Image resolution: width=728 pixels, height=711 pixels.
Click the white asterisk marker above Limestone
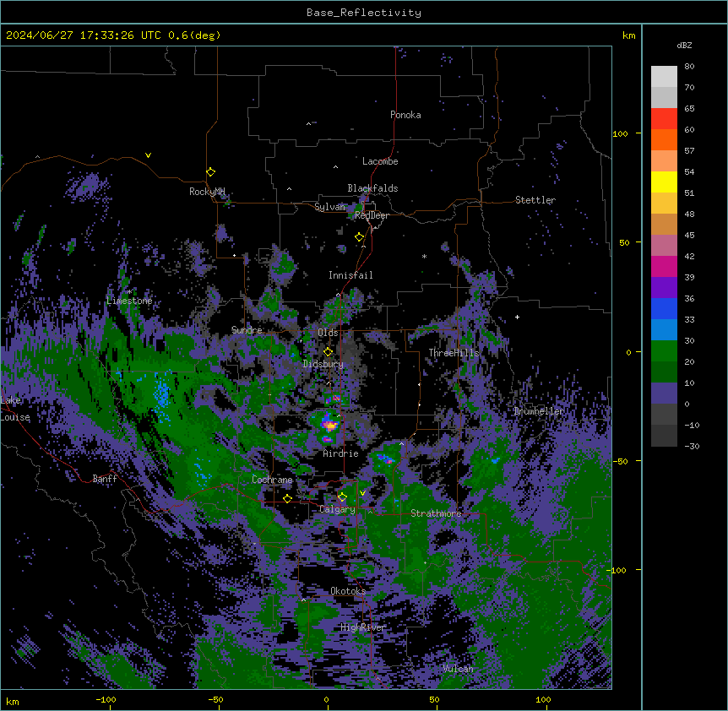129,291
